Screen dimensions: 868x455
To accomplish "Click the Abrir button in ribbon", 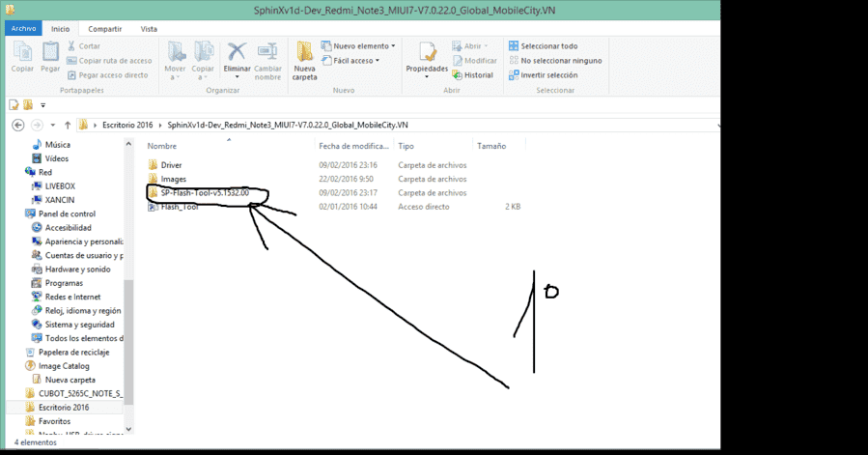I will tap(470, 46).
